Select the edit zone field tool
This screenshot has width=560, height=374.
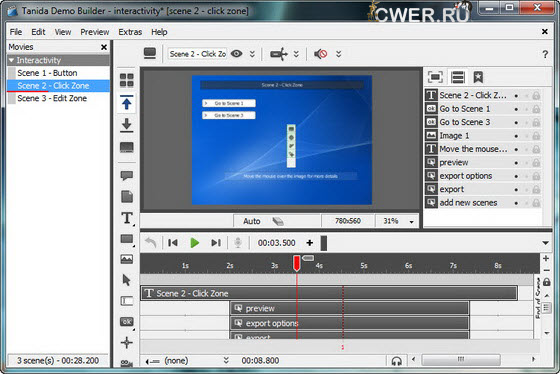(127, 301)
